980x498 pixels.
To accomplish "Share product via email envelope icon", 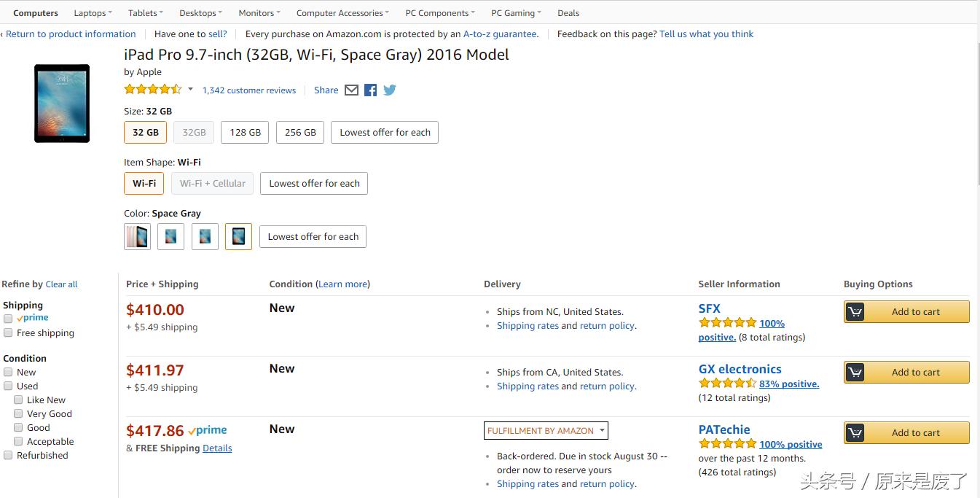I will [x=351, y=90].
